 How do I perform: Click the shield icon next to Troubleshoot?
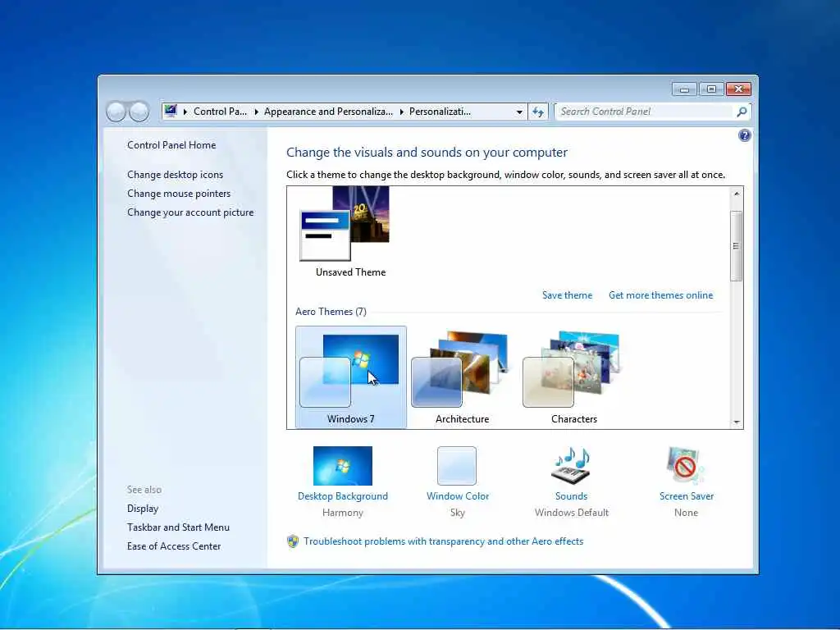pyautogui.click(x=293, y=541)
